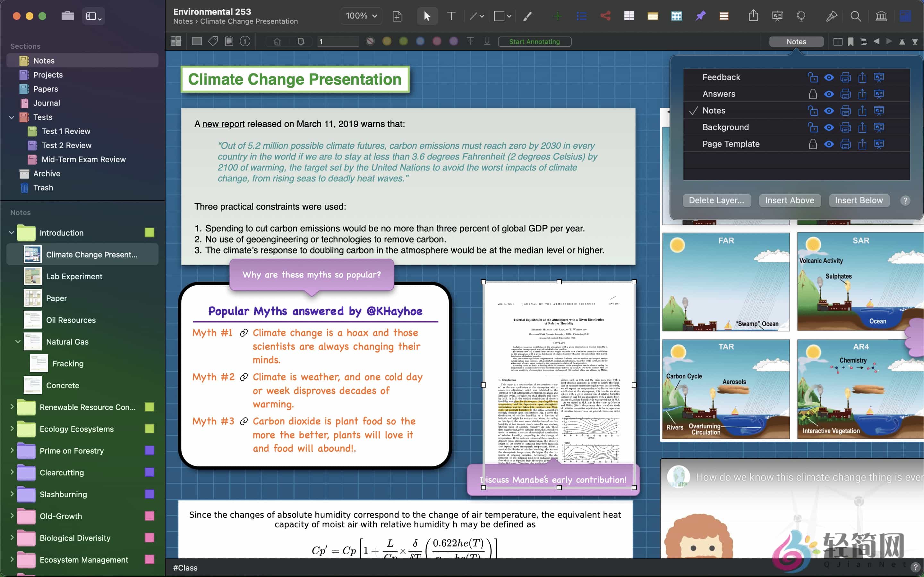
Task: Select the Page Template layer row
Action: pos(731,144)
